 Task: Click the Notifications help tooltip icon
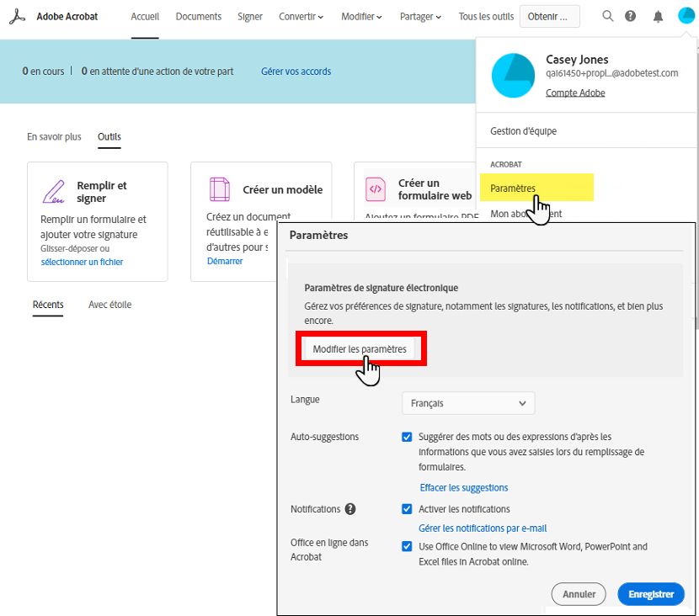[350, 508]
